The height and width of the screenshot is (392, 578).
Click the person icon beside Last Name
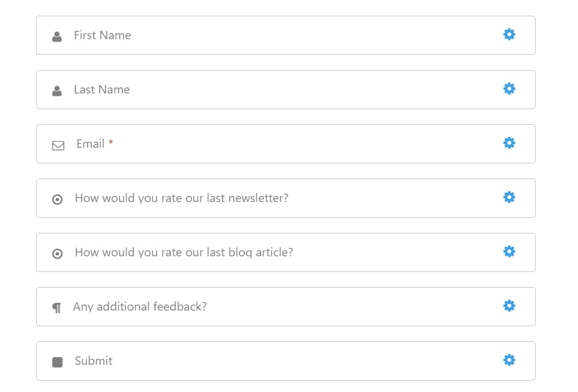[57, 90]
